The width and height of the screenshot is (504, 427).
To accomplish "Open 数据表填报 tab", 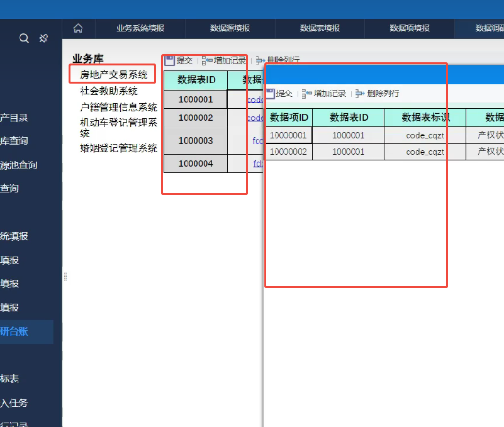I will (x=320, y=28).
